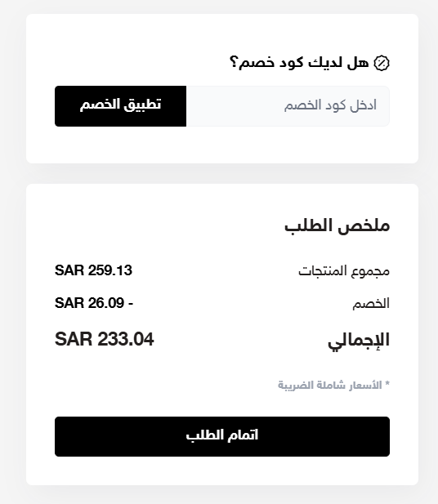Click the word 'SAR' in the total amount

tap(74, 339)
